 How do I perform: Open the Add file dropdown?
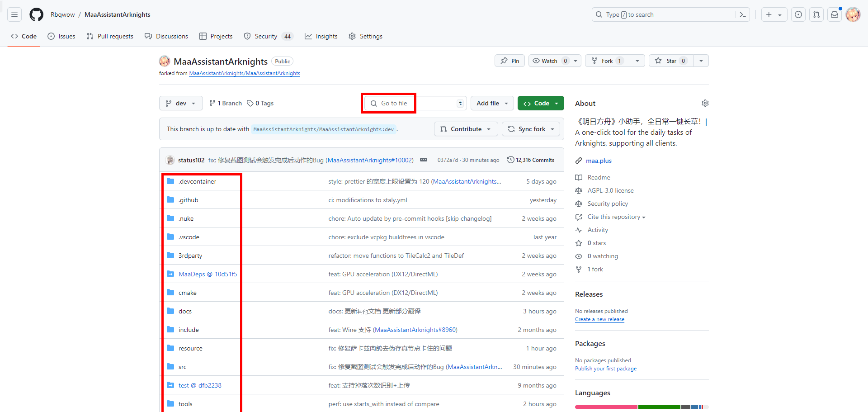pyautogui.click(x=492, y=103)
